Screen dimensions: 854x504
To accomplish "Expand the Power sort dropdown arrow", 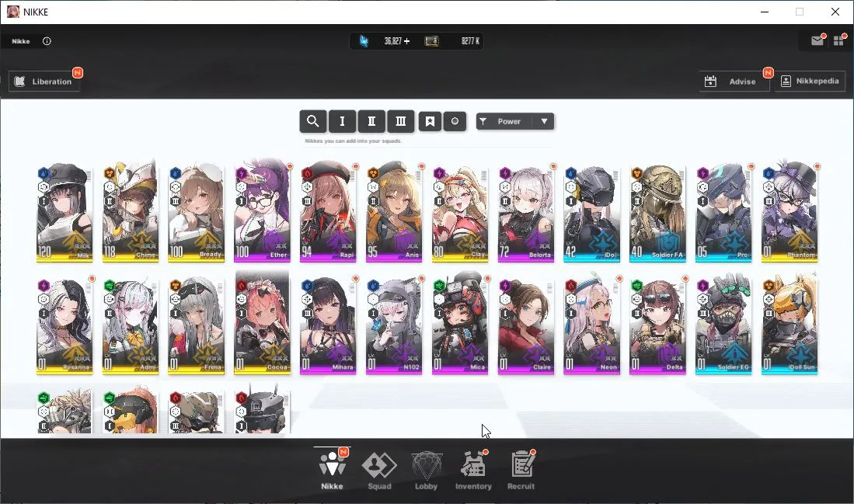I will (x=543, y=121).
